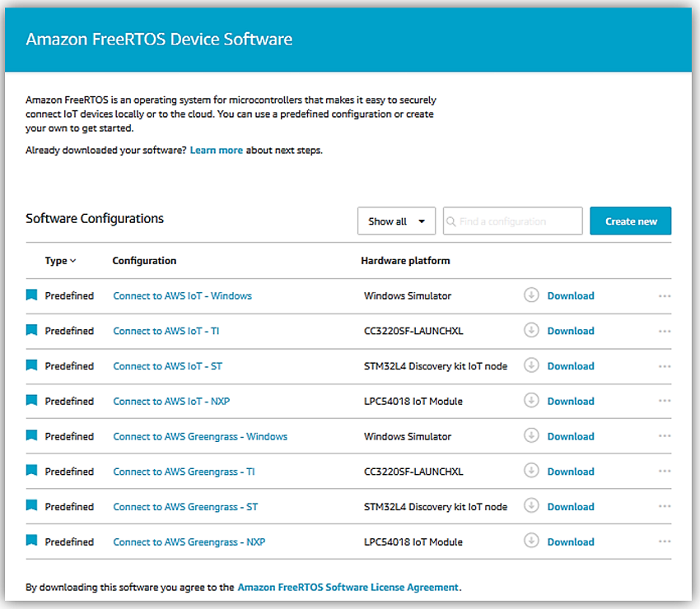Open the three-dots menu for Connect to AWS Greengrass - Windows
This screenshot has height=609, width=700.
point(665,436)
